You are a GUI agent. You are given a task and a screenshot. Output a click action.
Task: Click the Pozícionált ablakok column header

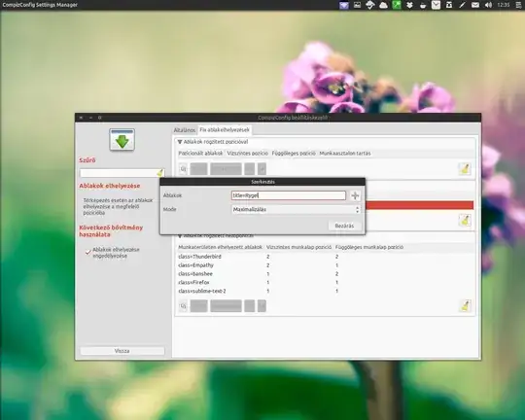tap(200, 153)
